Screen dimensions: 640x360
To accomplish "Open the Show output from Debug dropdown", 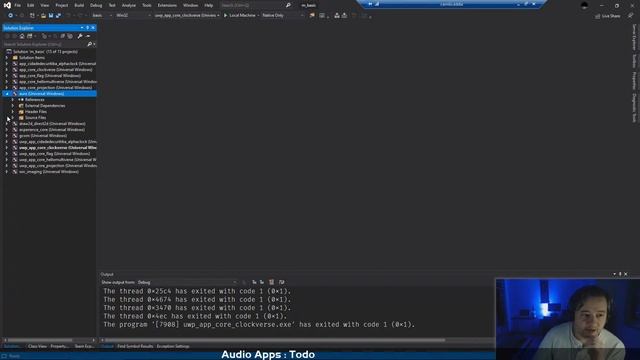I will tap(187, 282).
